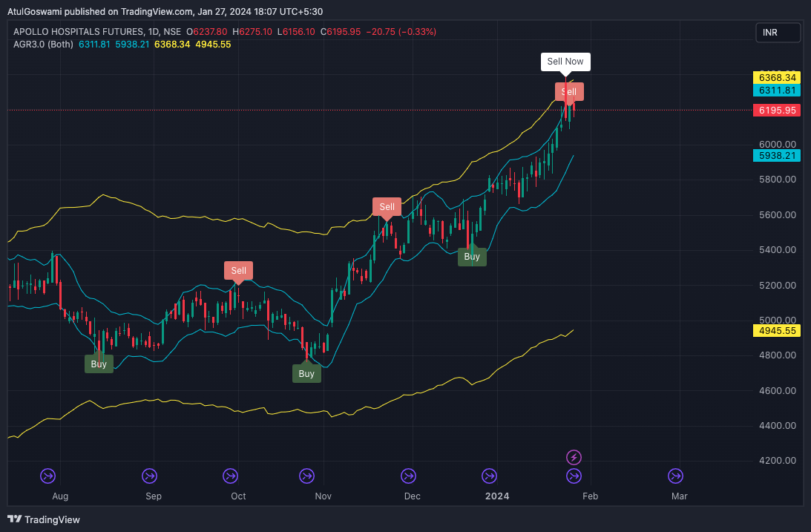This screenshot has width=811, height=532.
Task: Click the rollover icon before 2024 label
Action: [x=489, y=476]
